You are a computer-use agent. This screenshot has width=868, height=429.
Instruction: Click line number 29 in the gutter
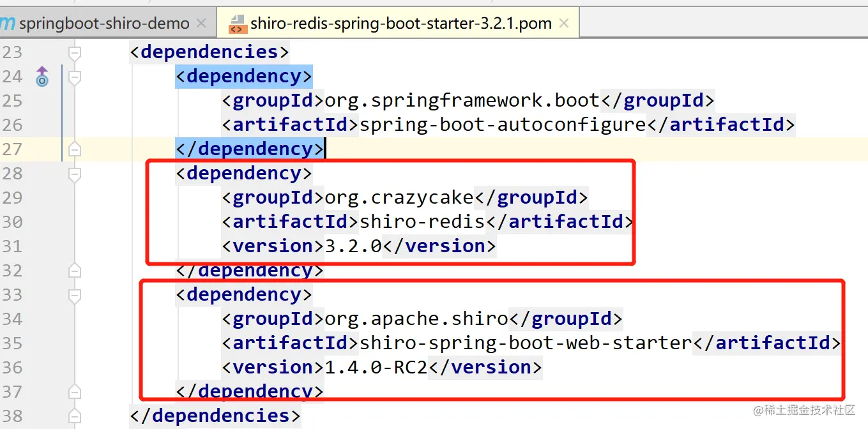(11, 198)
